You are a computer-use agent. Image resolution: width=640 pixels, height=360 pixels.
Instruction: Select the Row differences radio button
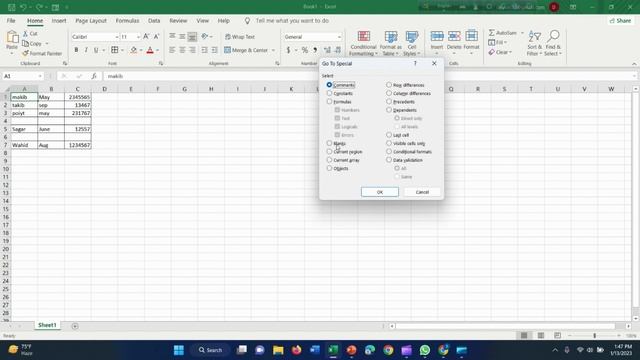389,85
